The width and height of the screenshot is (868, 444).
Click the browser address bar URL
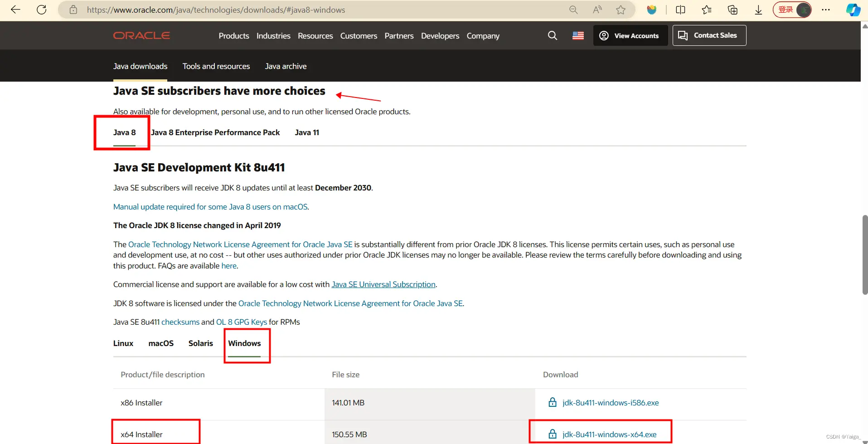click(x=216, y=10)
